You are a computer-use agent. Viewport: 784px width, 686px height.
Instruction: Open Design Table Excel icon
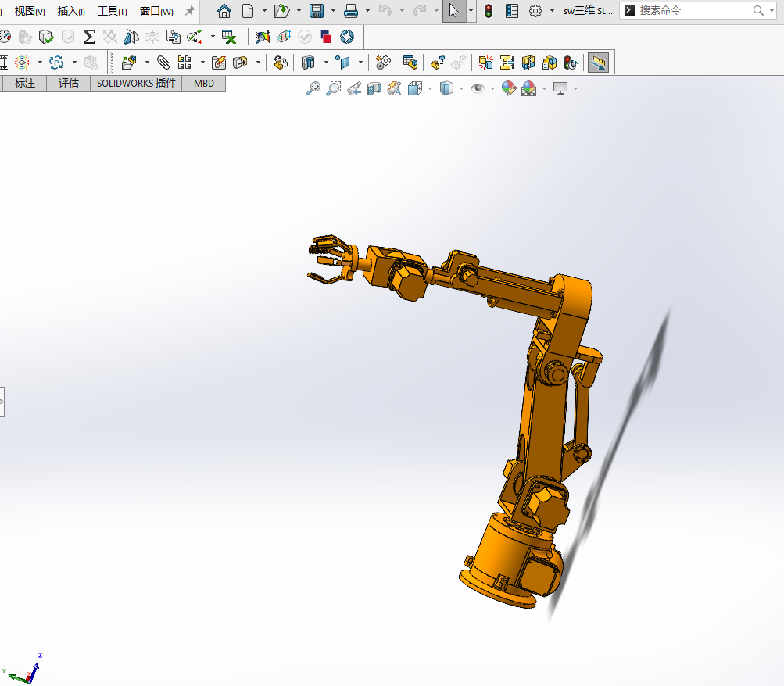coord(228,37)
